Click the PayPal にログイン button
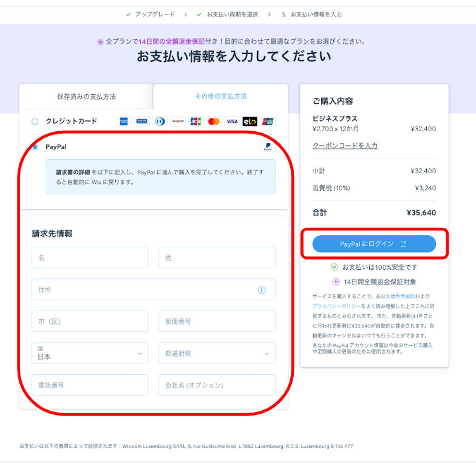The image size is (476, 463). click(x=374, y=244)
